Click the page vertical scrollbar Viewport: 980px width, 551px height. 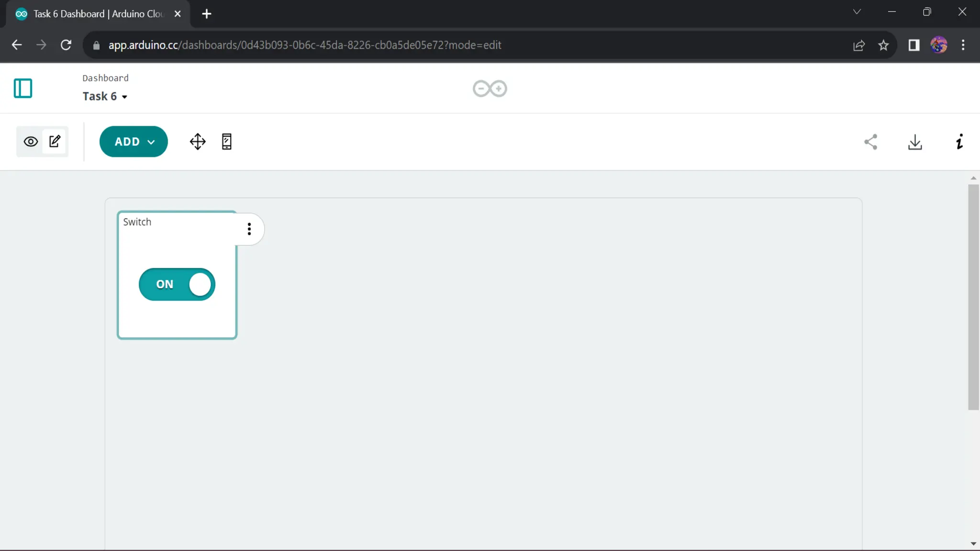tap(973, 297)
